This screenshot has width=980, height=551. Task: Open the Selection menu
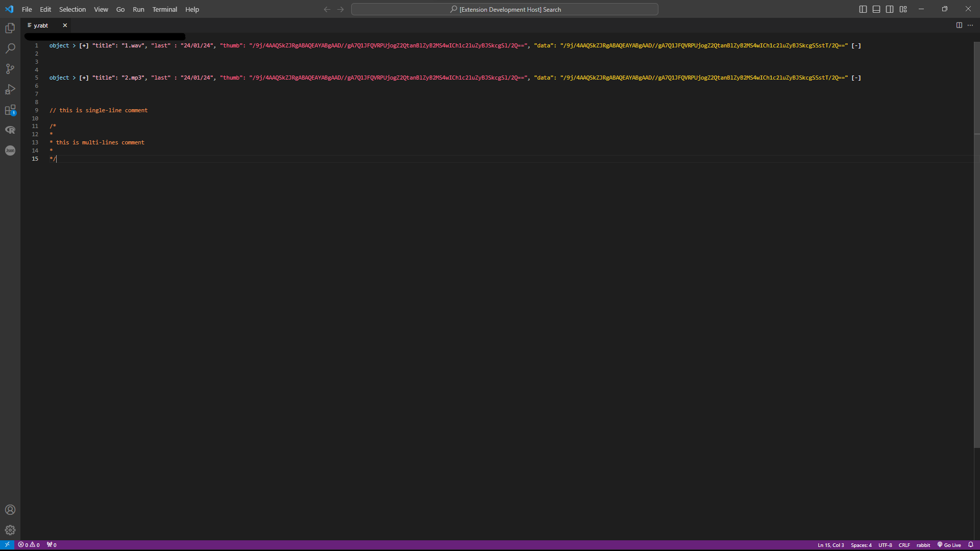(72, 9)
